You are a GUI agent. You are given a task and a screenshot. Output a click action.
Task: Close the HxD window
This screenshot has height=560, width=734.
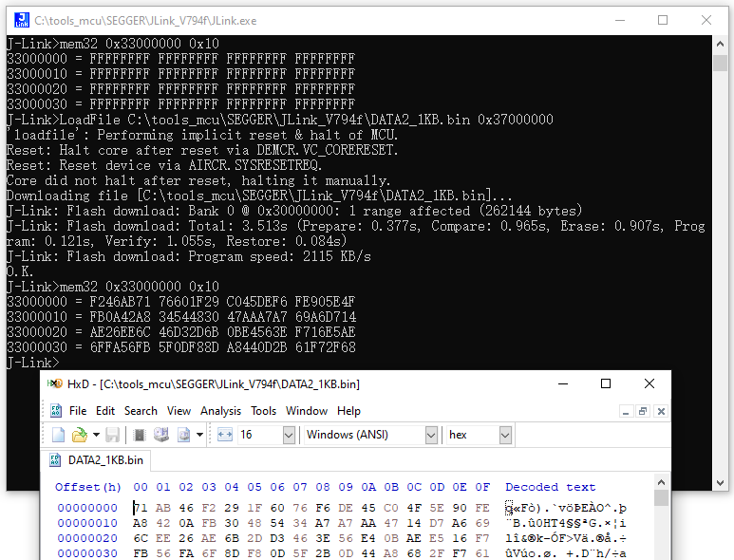(649, 383)
